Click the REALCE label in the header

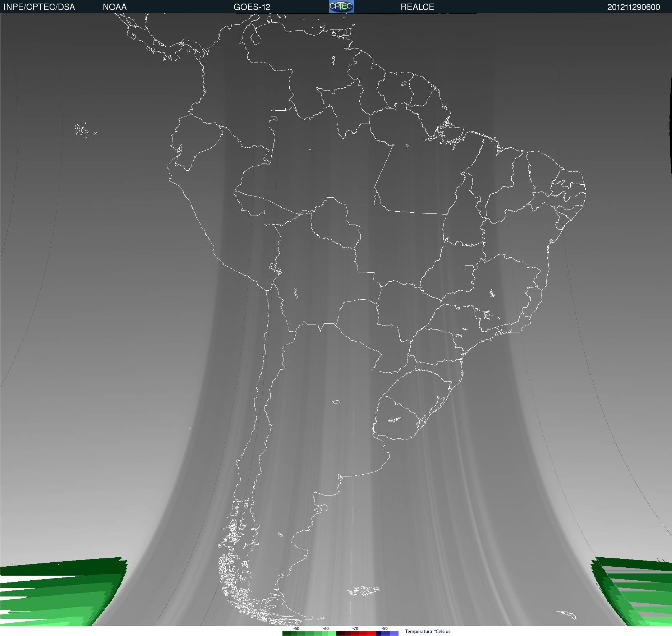pyautogui.click(x=417, y=7)
